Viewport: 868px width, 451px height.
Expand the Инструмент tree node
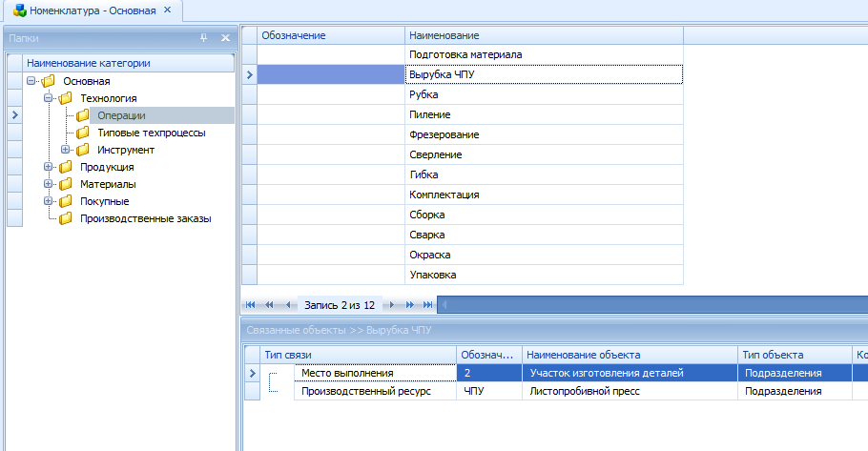pos(65,150)
